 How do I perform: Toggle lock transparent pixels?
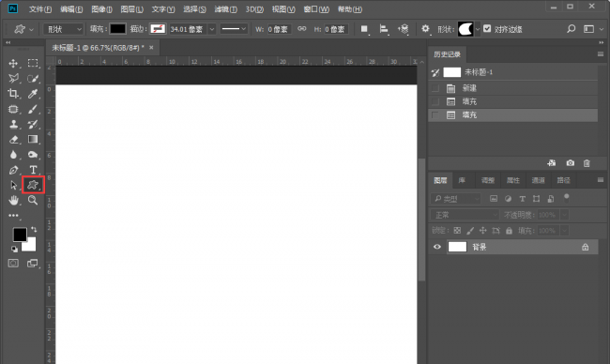point(458,231)
